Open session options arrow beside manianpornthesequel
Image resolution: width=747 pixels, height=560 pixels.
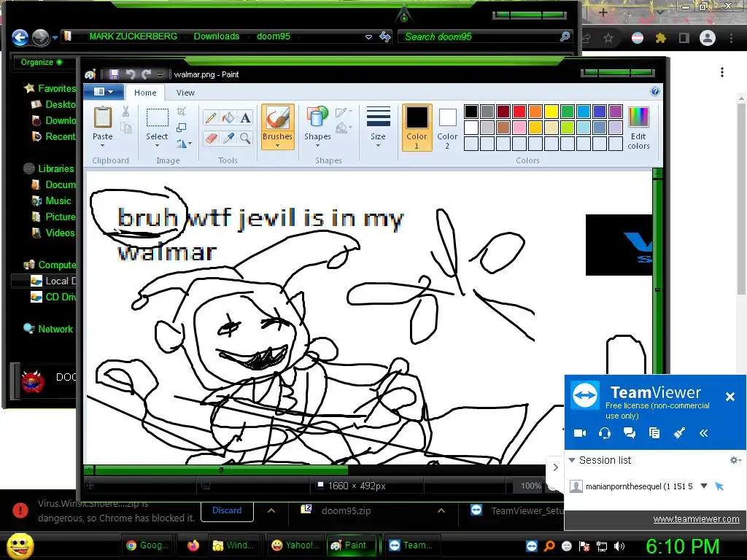(704, 486)
